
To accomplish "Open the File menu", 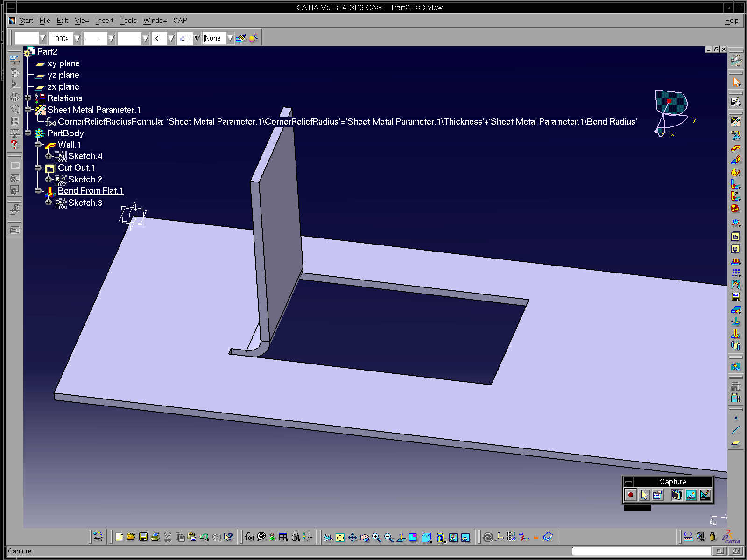I will 45,21.
